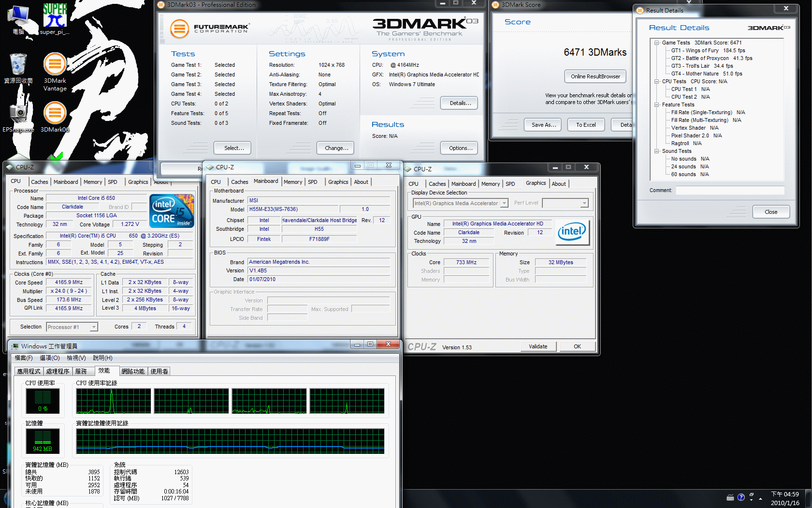
Task: Open the Recycle Bin desktop icon
Action: click(x=18, y=69)
